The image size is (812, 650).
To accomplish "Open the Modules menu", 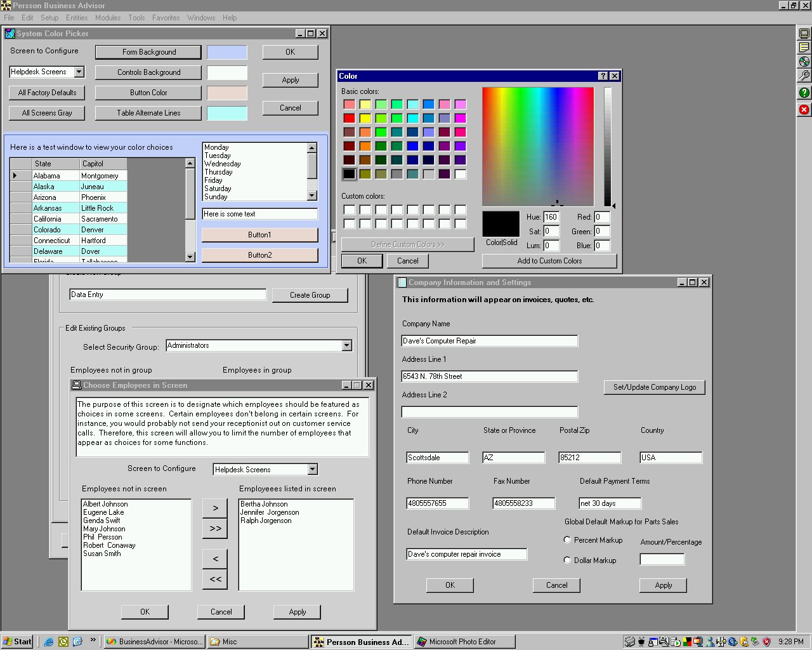I will click(x=108, y=18).
